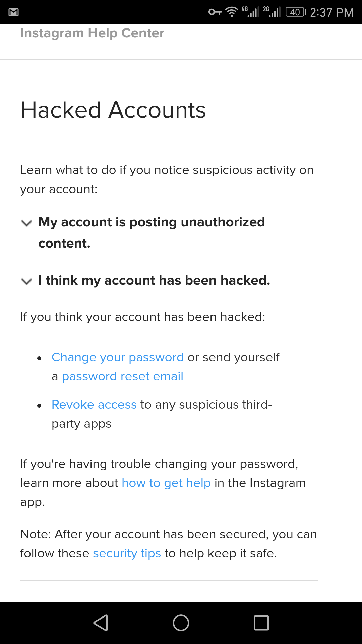Tap the VPN key icon in status bar

click(215, 12)
